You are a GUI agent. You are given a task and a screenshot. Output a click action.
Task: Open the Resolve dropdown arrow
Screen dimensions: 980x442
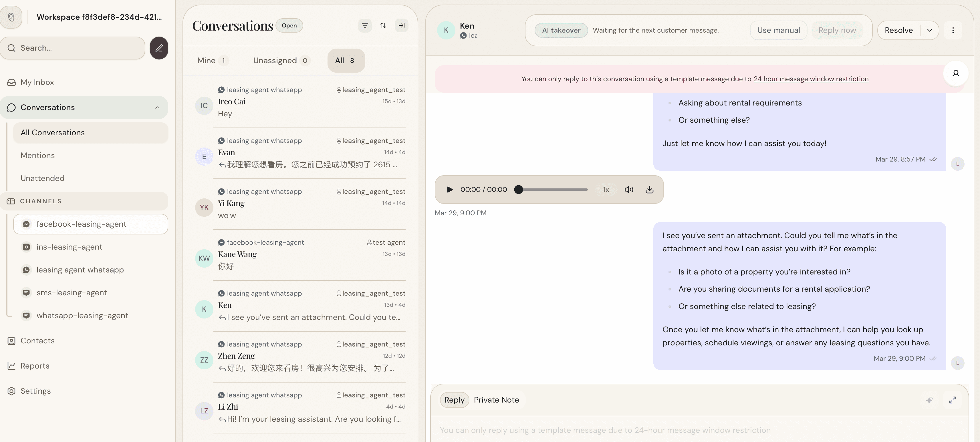(930, 30)
